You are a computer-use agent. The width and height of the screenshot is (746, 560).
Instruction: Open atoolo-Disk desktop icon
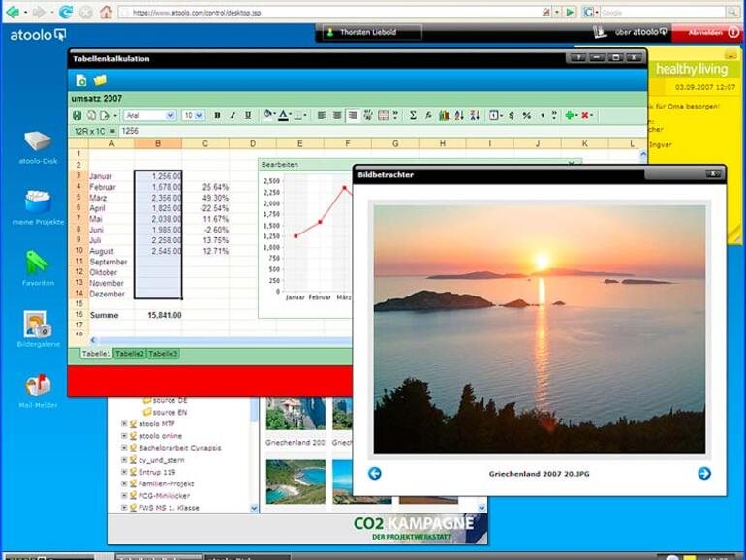(38, 147)
